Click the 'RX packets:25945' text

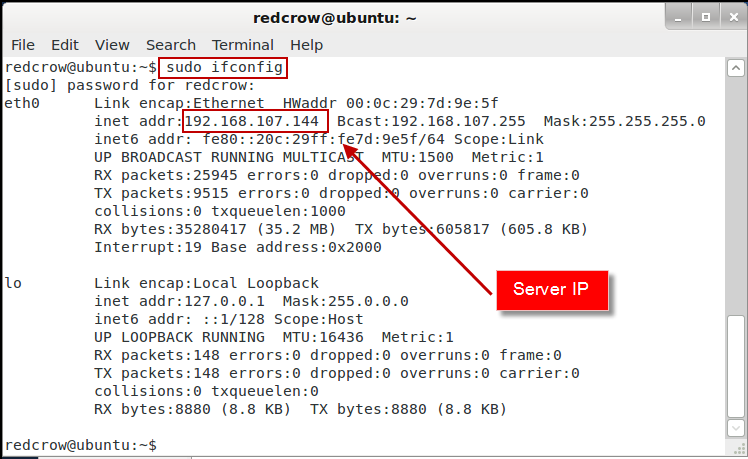166,175
